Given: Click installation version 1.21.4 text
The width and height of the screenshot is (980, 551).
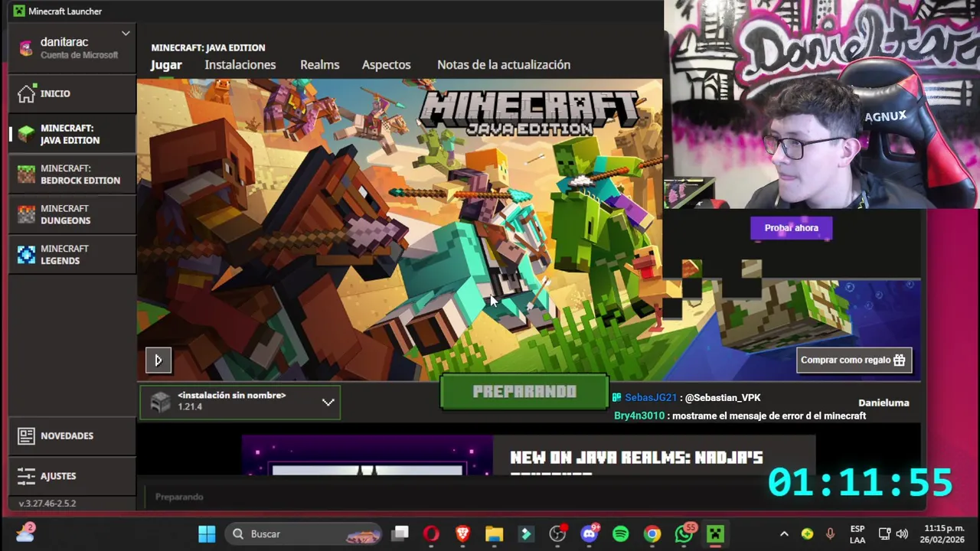Looking at the screenshot, I should click(190, 407).
